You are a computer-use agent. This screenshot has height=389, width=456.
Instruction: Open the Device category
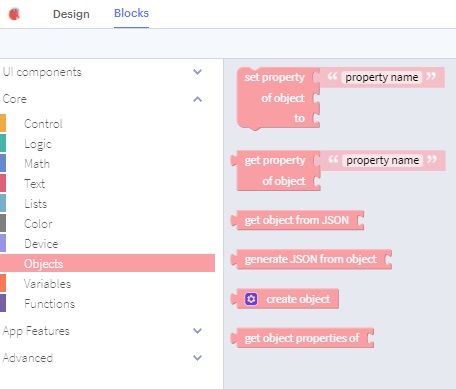tap(41, 244)
